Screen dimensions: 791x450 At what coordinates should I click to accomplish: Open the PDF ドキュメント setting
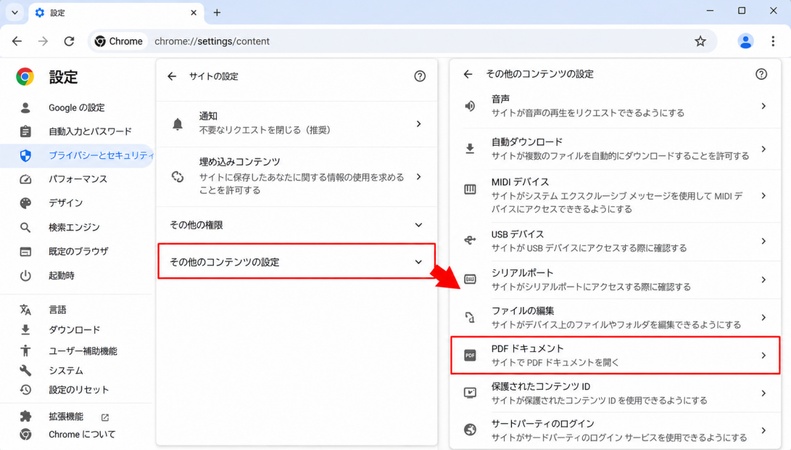(615, 355)
